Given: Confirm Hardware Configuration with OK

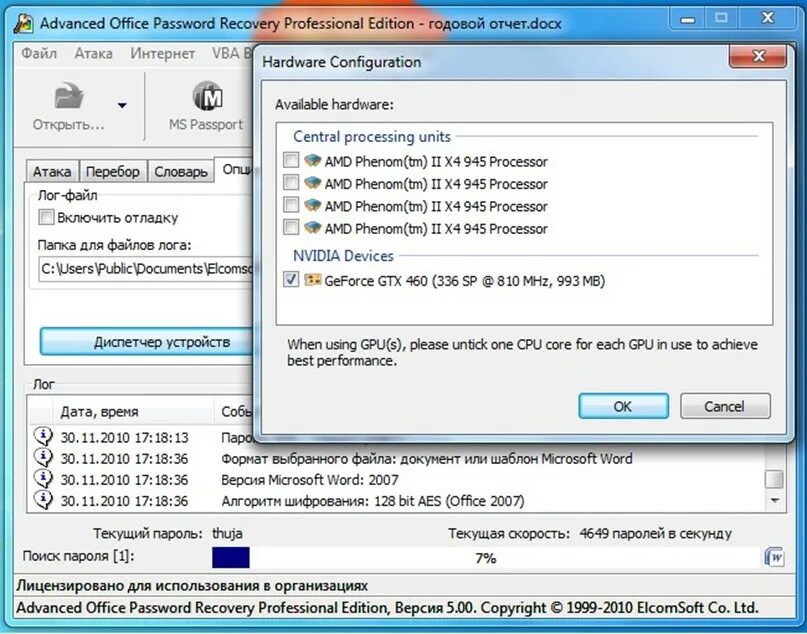Looking at the screenshot, I should coord(623,407).
